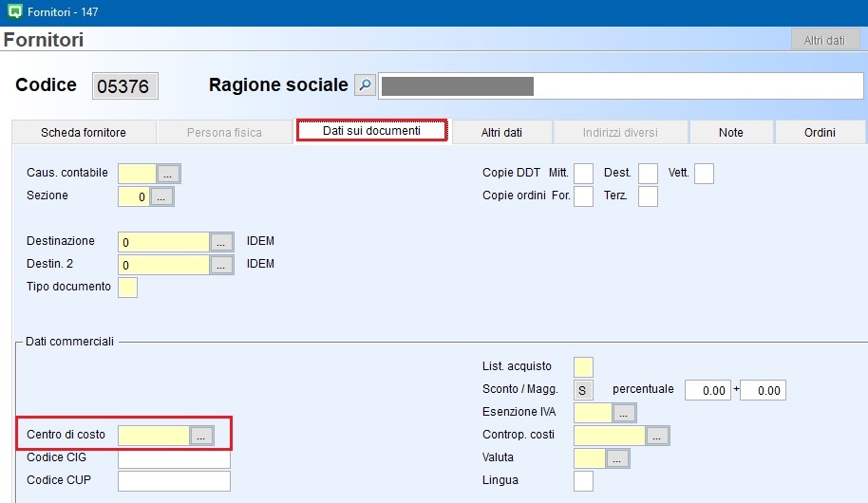Select the Altri dati tab

501,132
